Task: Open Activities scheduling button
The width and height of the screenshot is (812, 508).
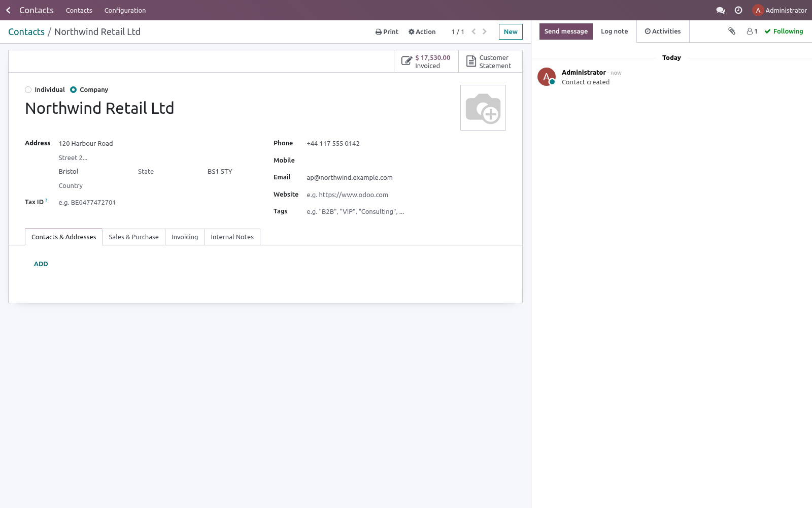Action: point(663,31)
